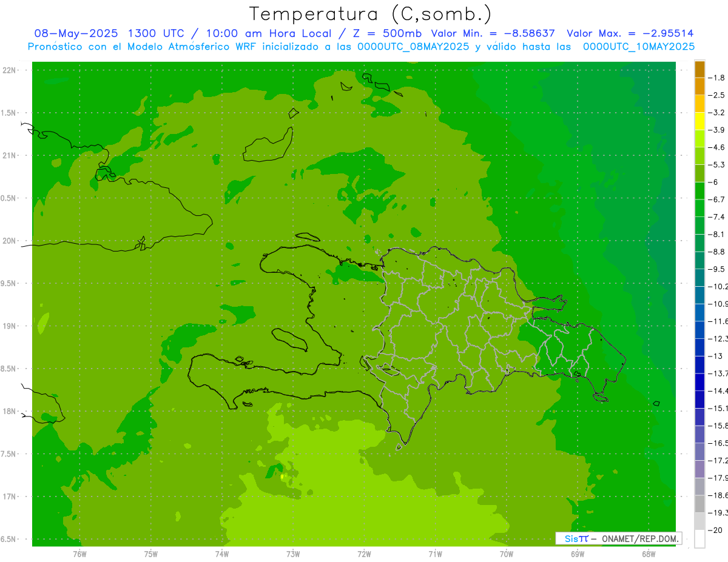Pick the yellow swatch between -3.2 and -3.9
The height and width of the screenshot is (562, 728).
click(700, 121)
